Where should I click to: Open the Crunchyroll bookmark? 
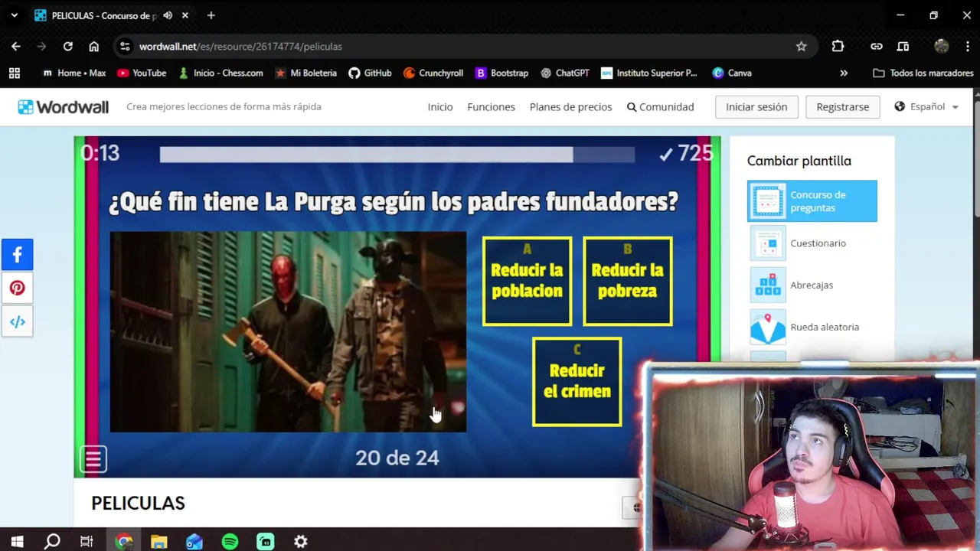coord(433,73)
